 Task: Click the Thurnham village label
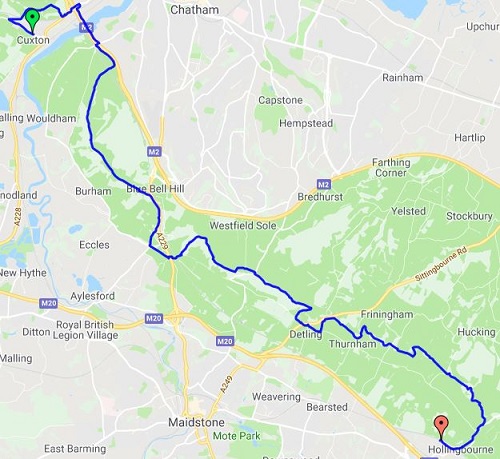(353, 344)
